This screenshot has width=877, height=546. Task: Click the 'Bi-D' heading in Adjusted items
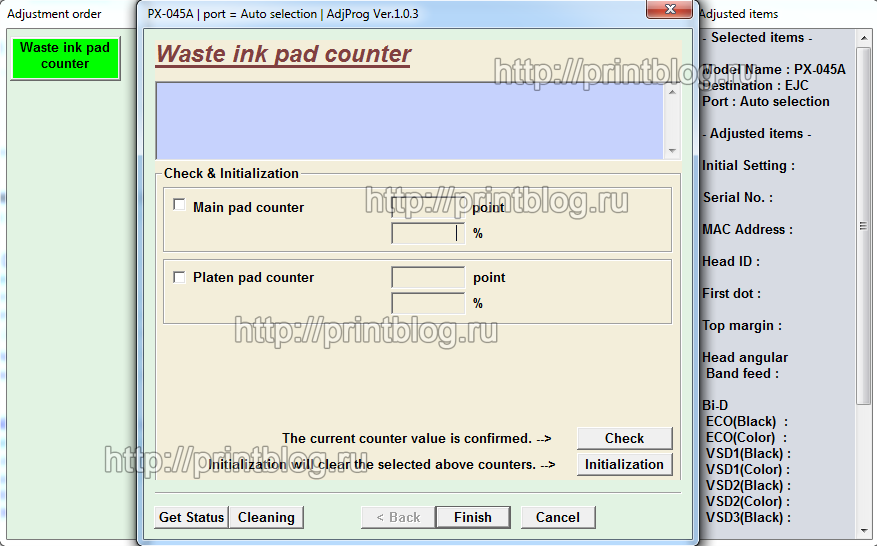tap(715, 405)
